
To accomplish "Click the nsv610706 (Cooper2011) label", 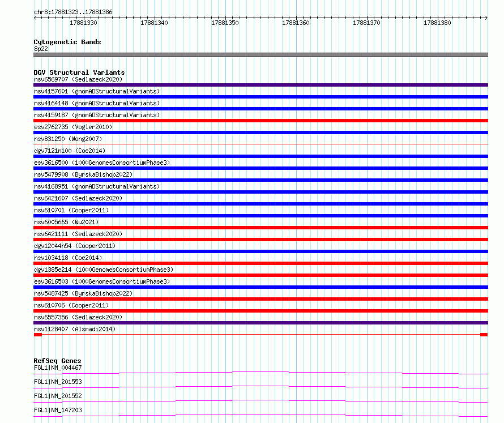I will coord(71,305).
